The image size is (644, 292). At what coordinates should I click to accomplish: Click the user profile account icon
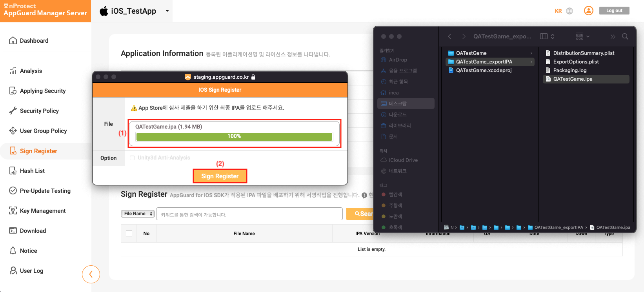[588, 11]
